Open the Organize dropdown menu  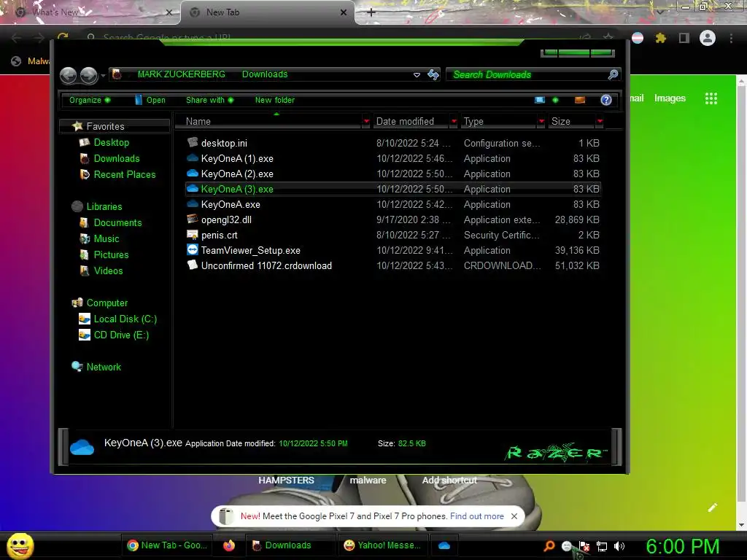(x=90, y=100)
